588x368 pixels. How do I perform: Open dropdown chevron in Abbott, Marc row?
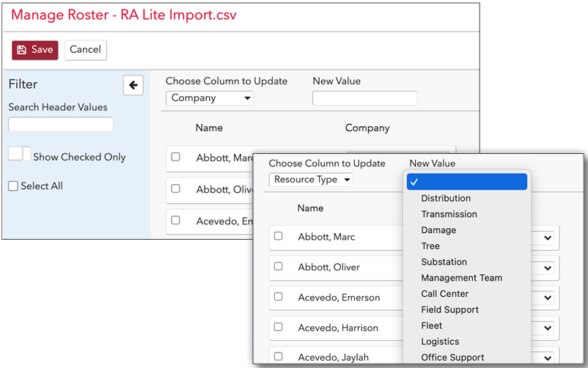click(x=548, y=238)
